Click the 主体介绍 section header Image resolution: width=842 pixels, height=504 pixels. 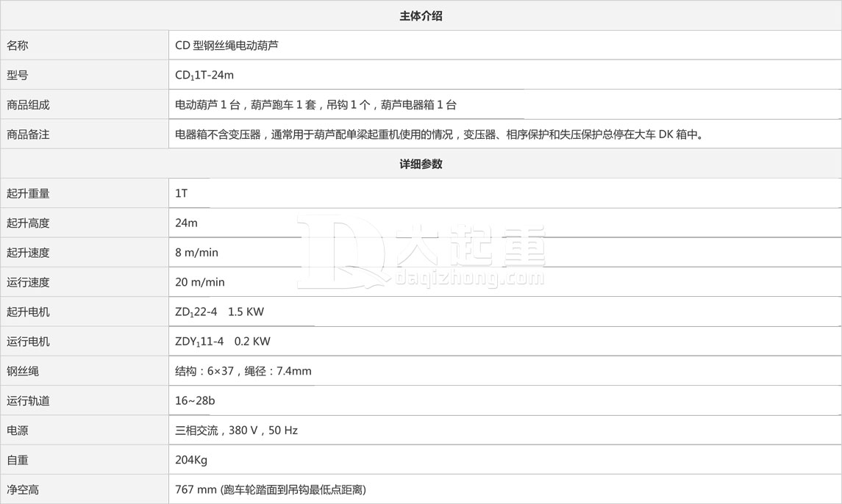(421, 16)
